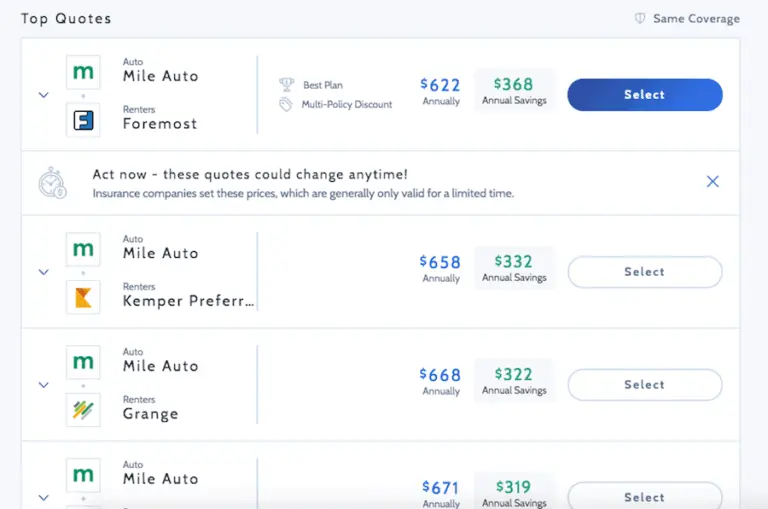
Task: Click the Mile Auto logo in the Grange quote
Action: click(x=83, y=362)
